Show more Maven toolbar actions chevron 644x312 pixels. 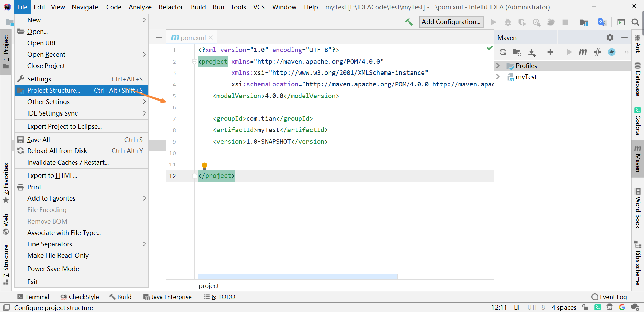point(626,52)
